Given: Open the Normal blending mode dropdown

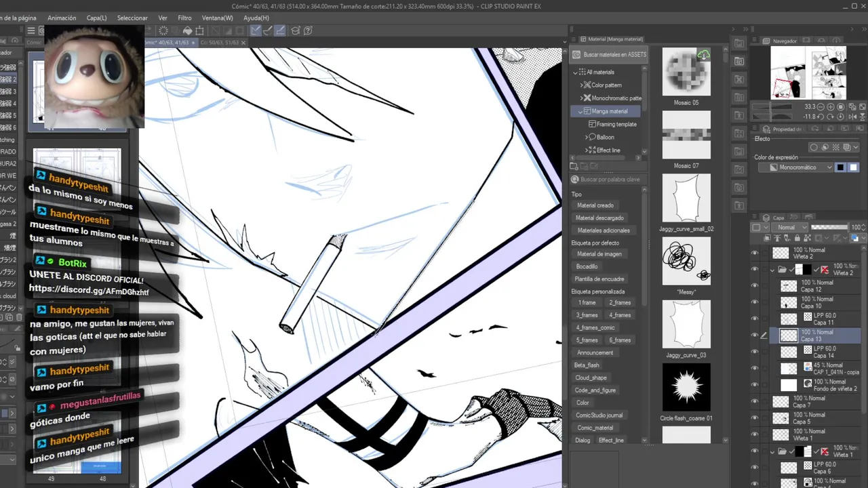Looking at the screenshot, I should [x=789, y=228].
